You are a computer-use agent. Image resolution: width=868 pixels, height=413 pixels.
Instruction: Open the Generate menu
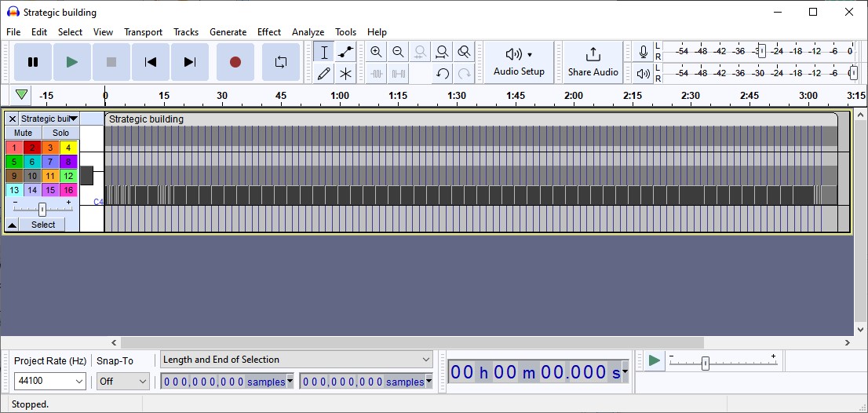click(x=228, y=32)
